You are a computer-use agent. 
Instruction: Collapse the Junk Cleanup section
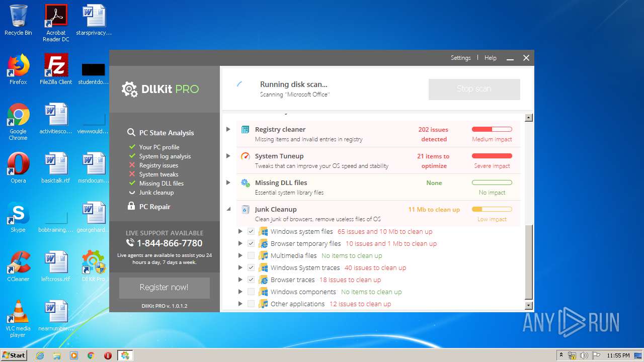228,210
